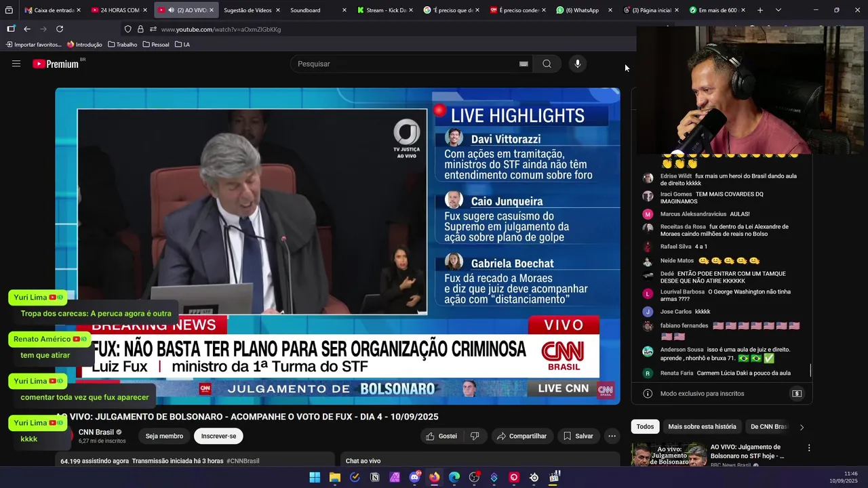Click the #CNNBrasil hashtag link
Viewport: 868px width, 488px height.
[243, 461]
